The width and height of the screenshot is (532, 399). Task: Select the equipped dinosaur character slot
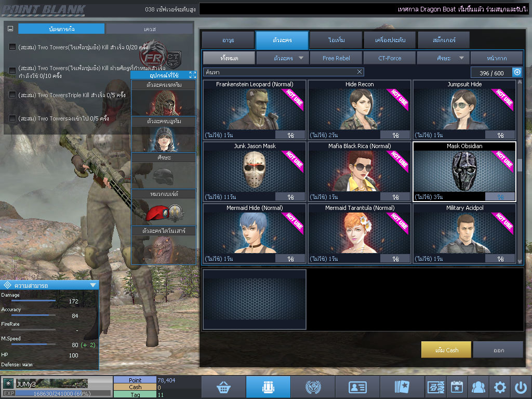(x=164, y=249)
